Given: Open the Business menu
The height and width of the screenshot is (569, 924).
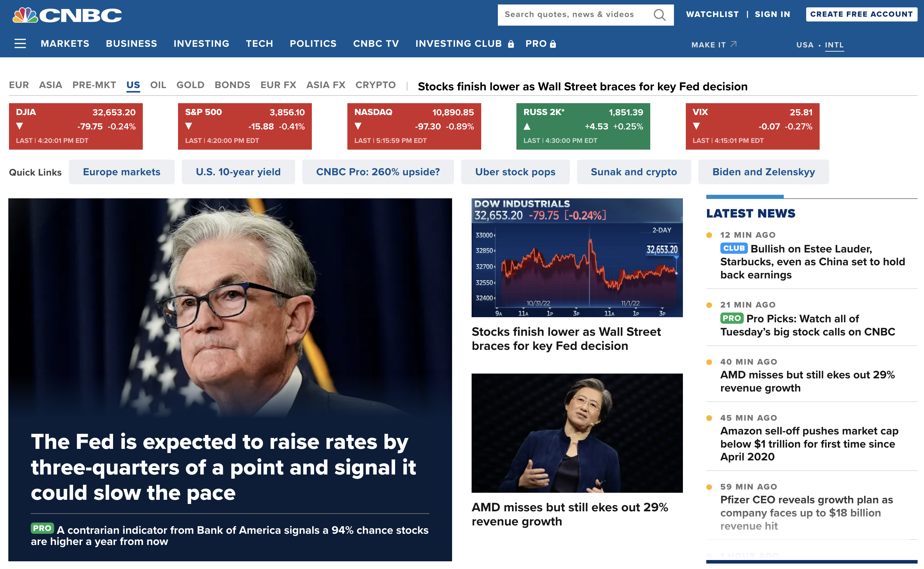Looking at the screenshot, I should click(131, 44).
